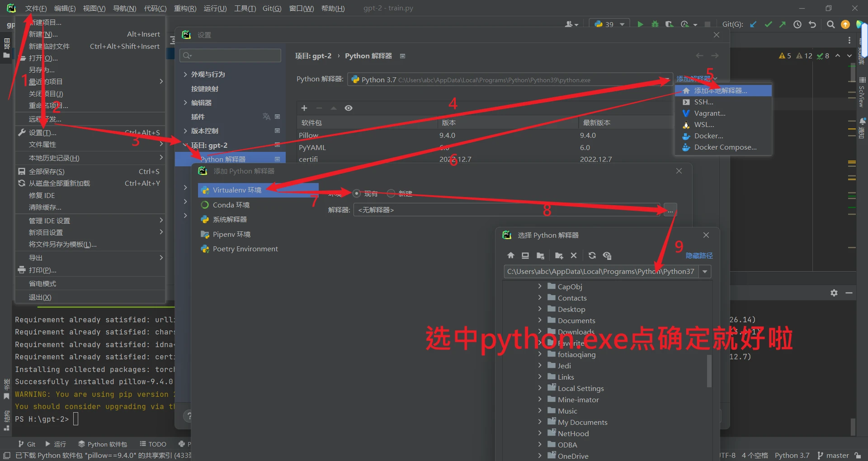Viewport: 868px width, 461px height.
Task: Toggle the eye icon for early releases
Action: pos(349,108)
